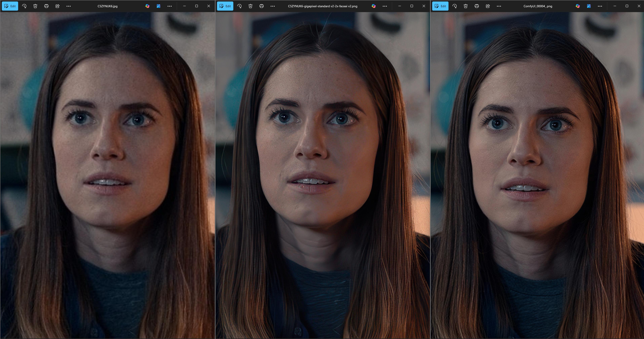This screenshot has width=644, height=339.
Task: Print the gigapixel upscaled image
Action: 262,6
